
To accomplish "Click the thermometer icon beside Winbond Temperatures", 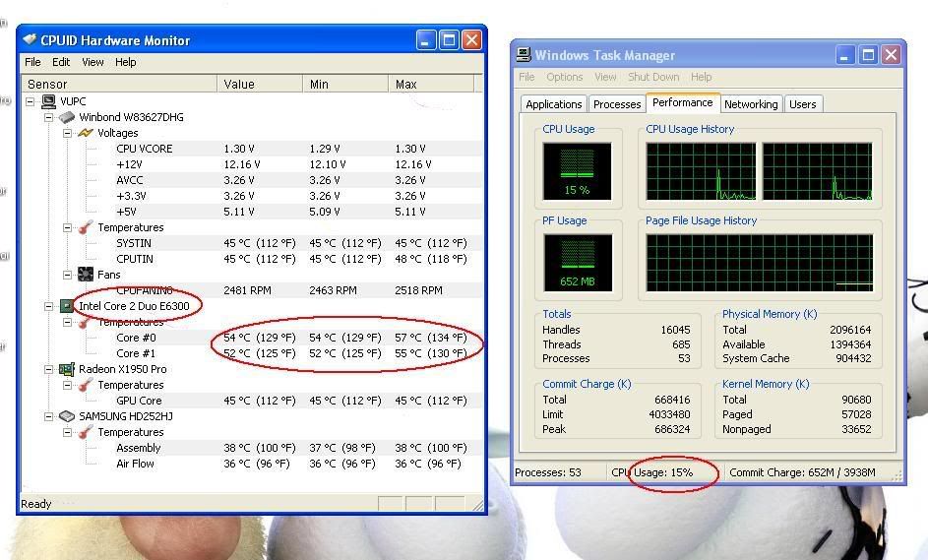I will pos(86,227).
